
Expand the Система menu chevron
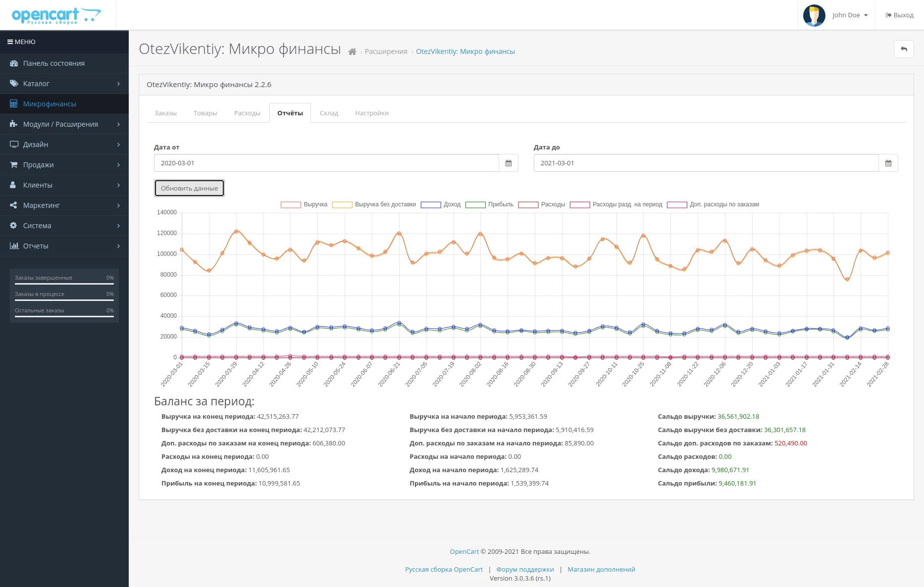point(118,226)
